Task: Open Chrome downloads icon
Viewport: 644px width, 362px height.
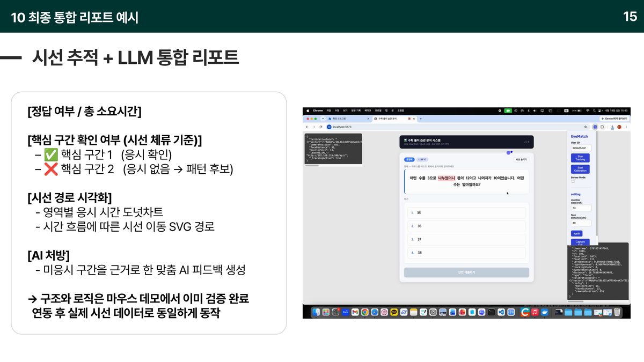Action: click(612, 127)
